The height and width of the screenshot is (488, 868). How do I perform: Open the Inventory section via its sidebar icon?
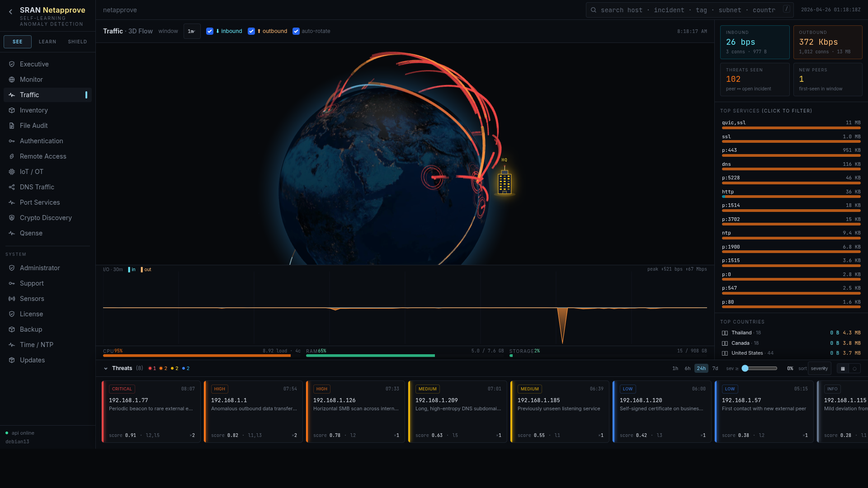coord(12,110)
